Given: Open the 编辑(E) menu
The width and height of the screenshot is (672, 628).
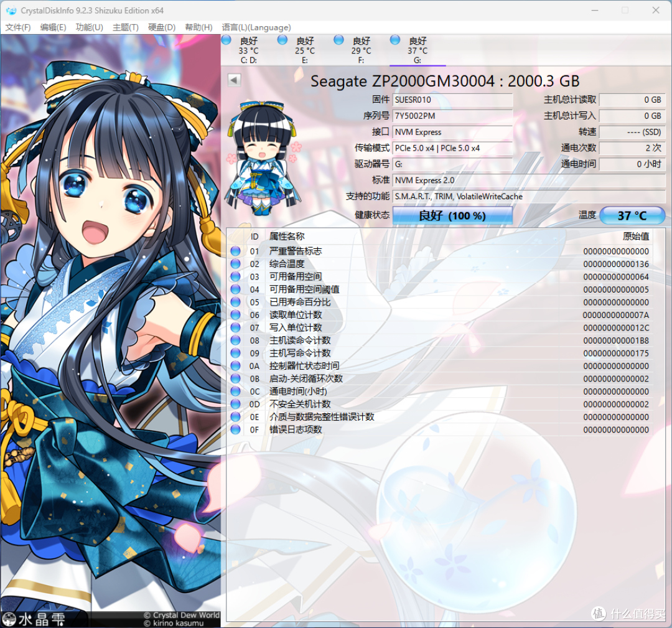Looking at the screenshot, I should [53, 27].
